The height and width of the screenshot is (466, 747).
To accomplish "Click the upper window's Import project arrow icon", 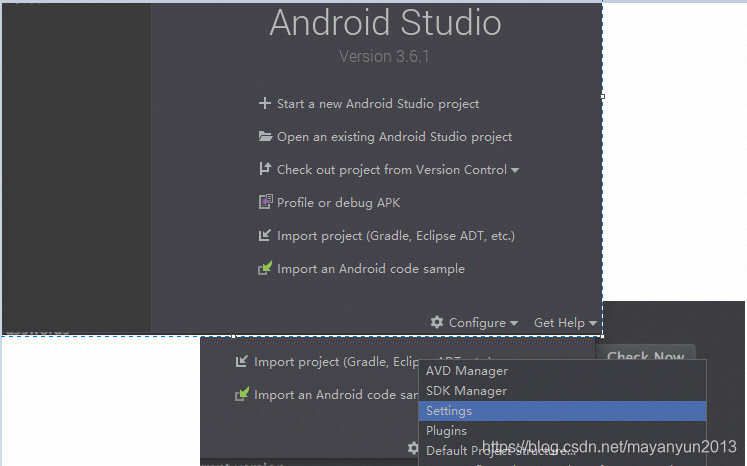I will tap(264, 235).
